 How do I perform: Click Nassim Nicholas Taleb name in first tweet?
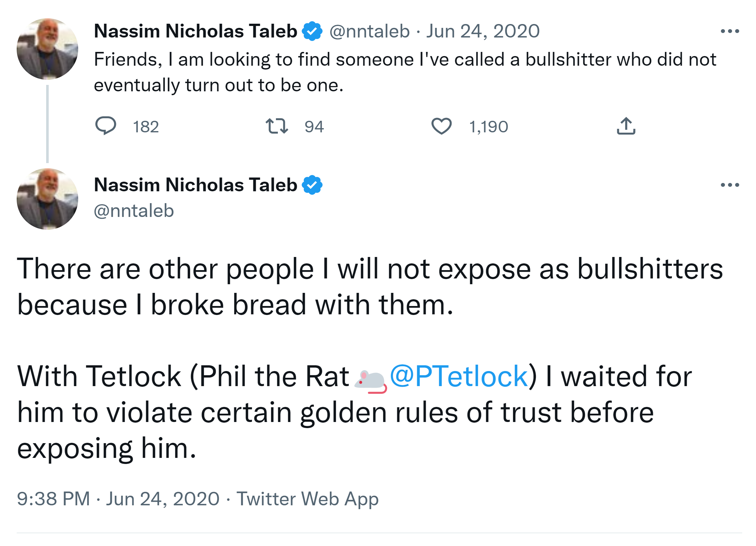point(195,31)
